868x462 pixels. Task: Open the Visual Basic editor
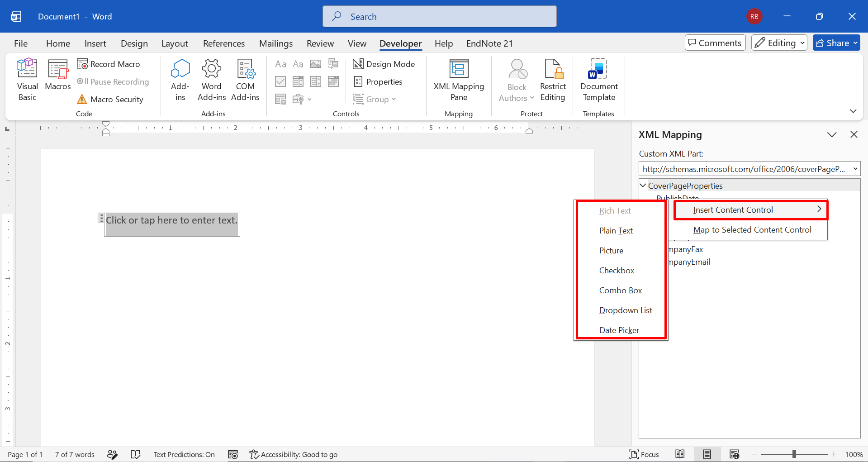(x=27, y=80)
